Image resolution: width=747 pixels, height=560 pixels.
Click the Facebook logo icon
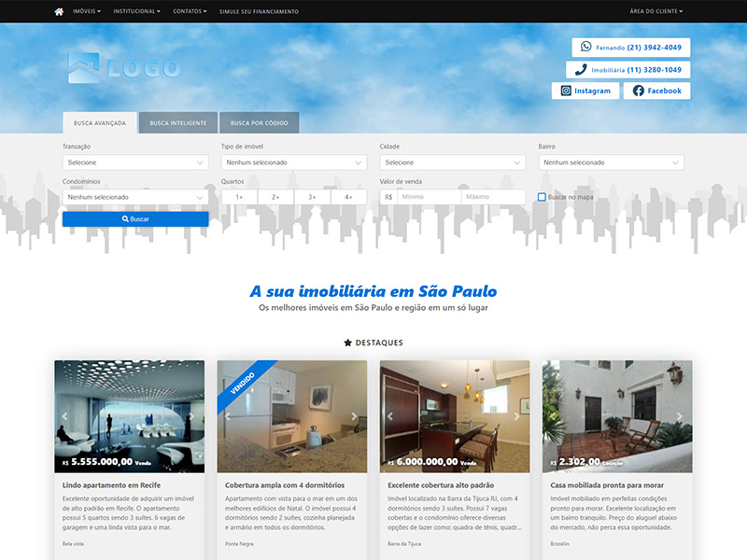(x=639, y=91)
